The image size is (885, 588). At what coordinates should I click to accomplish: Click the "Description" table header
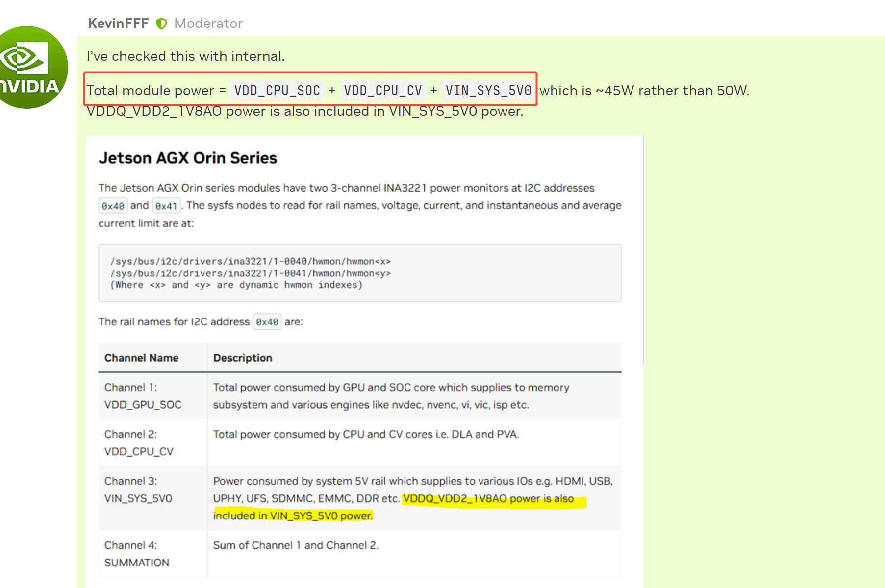click(243, 358)
